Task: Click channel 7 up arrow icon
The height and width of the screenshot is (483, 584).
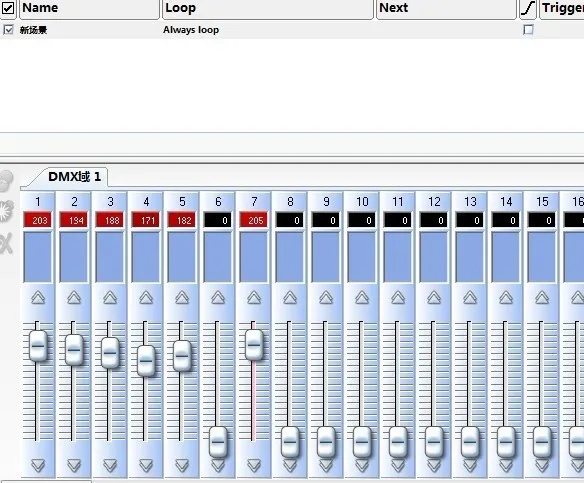Action: click(254, 298)
